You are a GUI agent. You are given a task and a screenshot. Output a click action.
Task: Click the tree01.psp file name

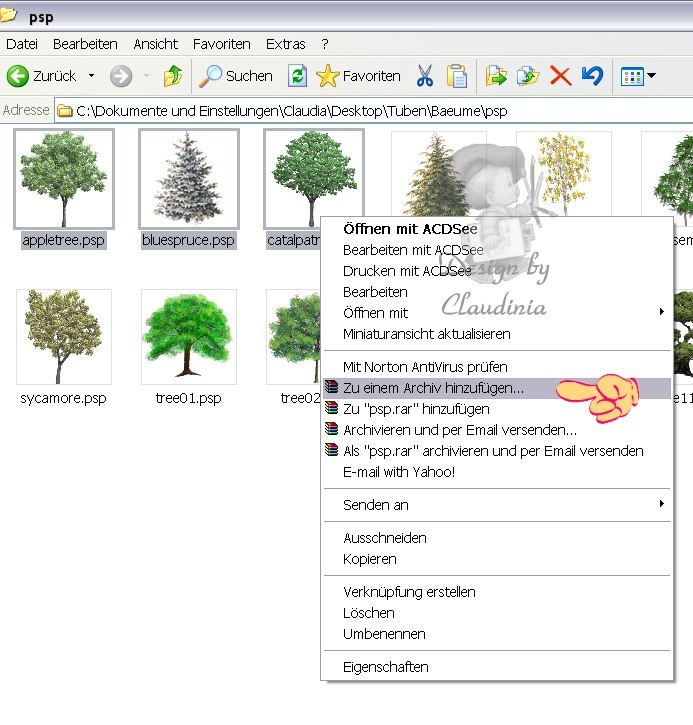(189, 398)
